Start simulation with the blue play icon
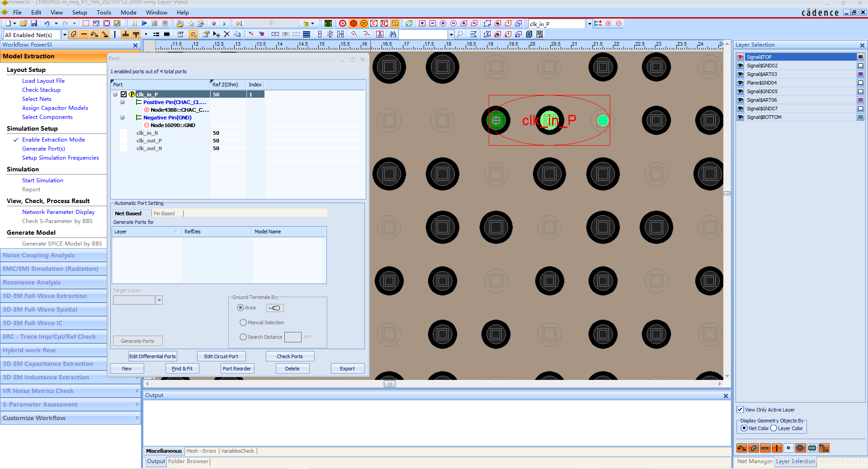The image size is (868, 469). [144, 24]
